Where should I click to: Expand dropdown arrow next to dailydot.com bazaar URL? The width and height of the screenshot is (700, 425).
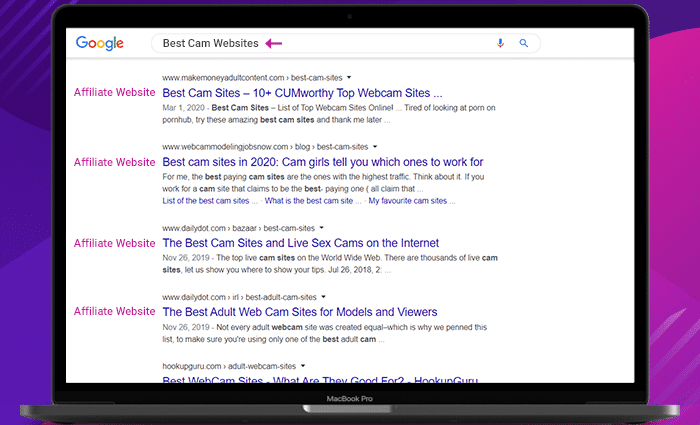324,228
